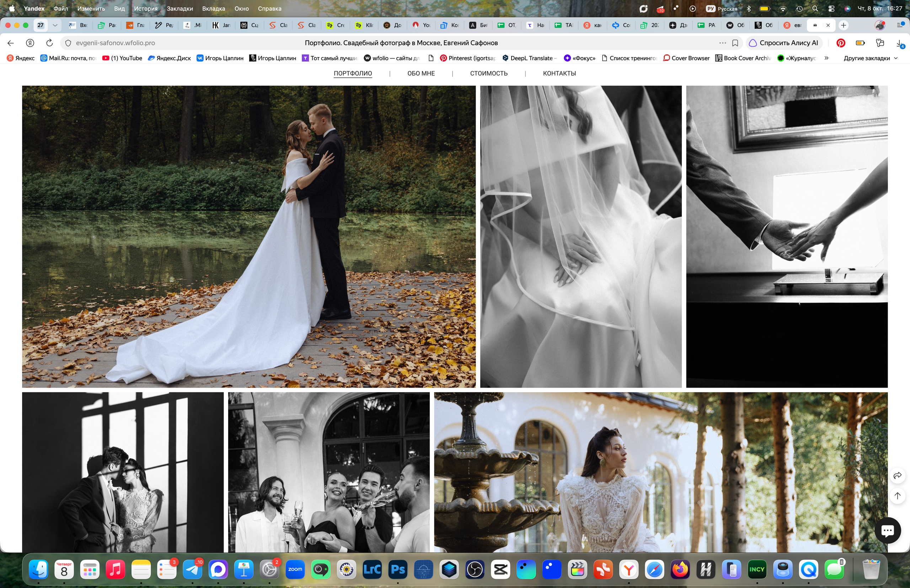Launch Photoshop from the dock
Image resolution: width=910 pixels, height=588 pixels.
(397, 569)
